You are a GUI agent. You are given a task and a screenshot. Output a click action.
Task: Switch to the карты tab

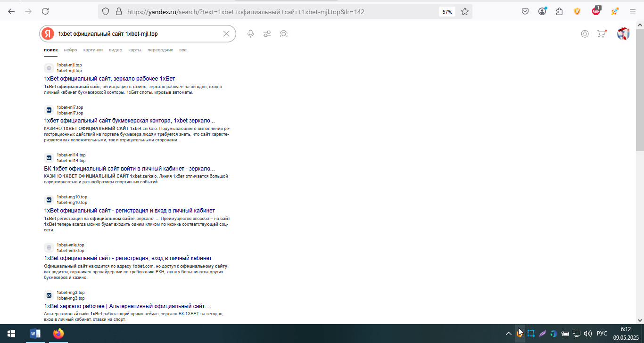point(135,50)
